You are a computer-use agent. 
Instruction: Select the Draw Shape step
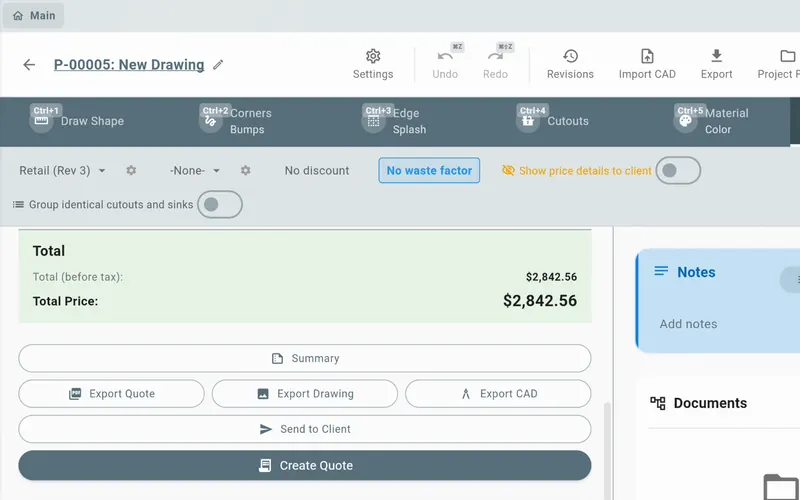(78, 121)
